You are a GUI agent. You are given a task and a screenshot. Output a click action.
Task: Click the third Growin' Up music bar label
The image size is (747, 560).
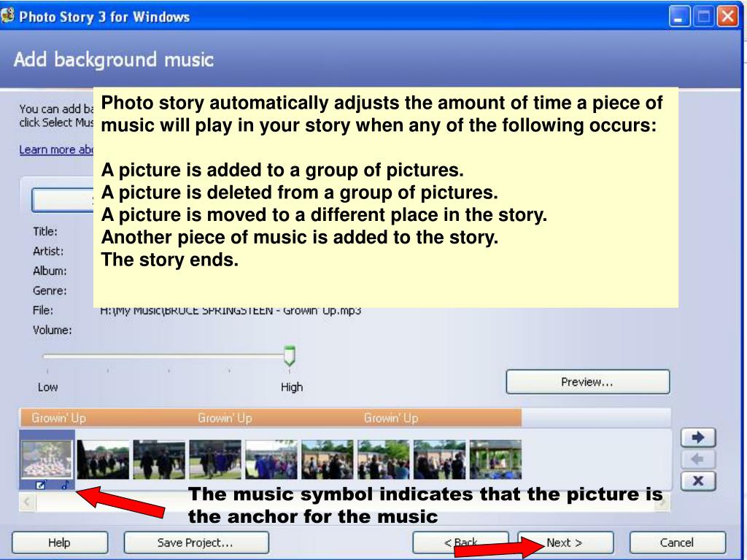coord(391,418)
